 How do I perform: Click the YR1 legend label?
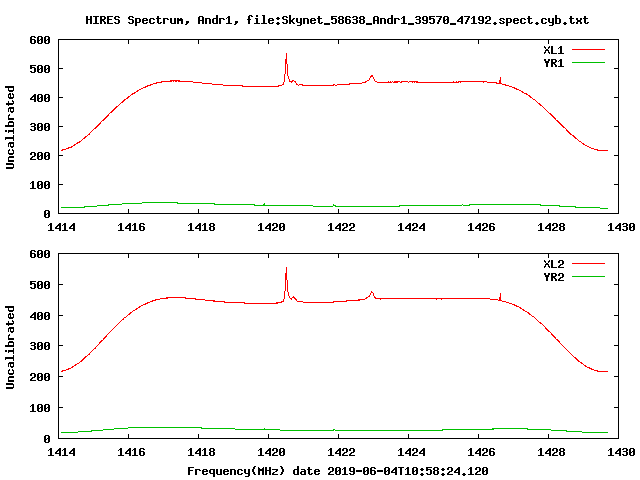[x=554, y=61]
